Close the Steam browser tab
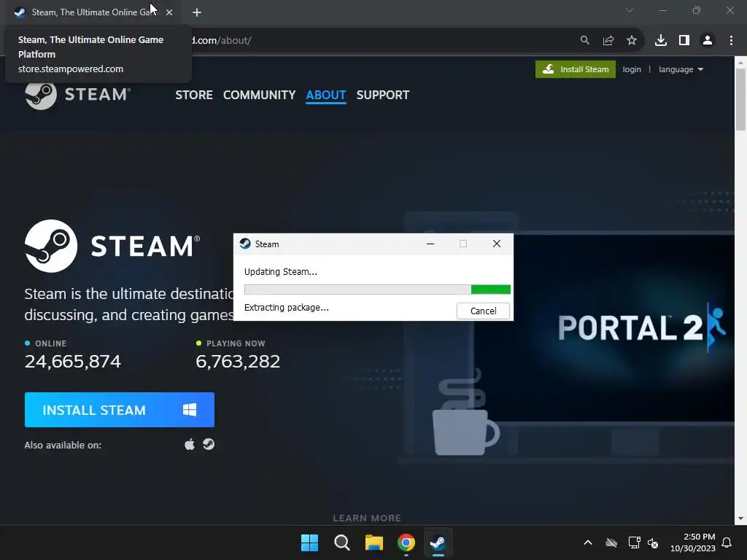747x560 pixels. [x=169, y=12]
